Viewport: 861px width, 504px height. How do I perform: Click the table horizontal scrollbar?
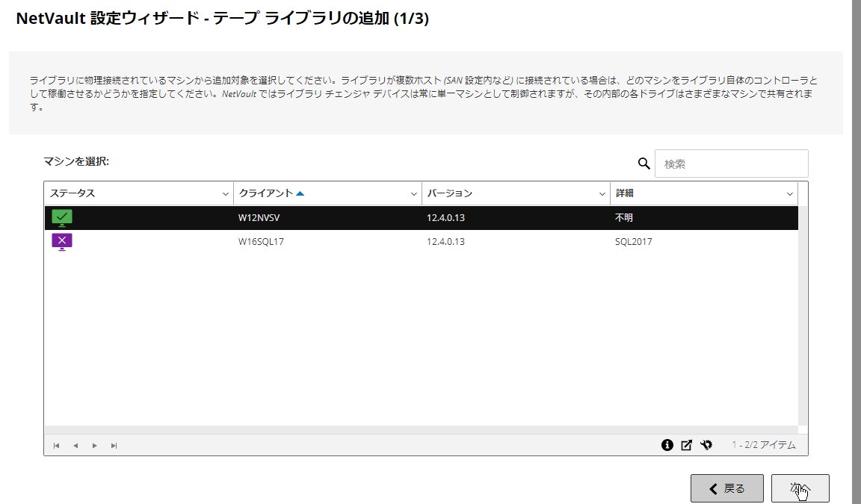click(x=422, y=430)
